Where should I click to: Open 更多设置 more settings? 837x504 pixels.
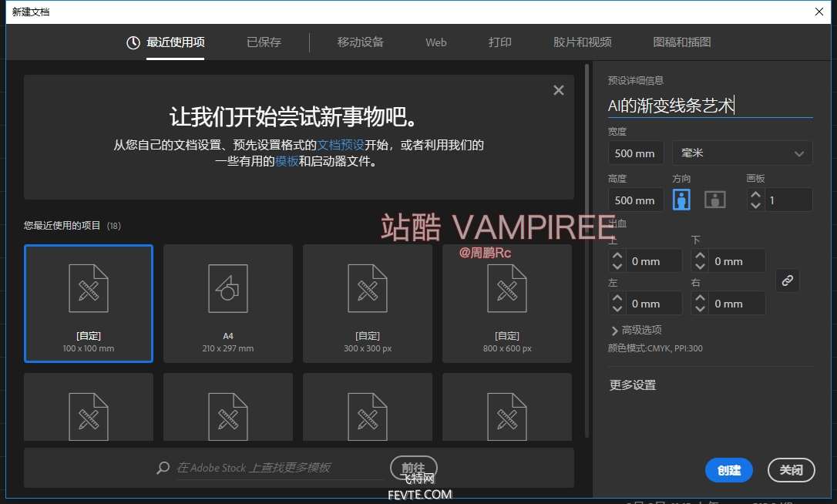[x=633, y=385]
